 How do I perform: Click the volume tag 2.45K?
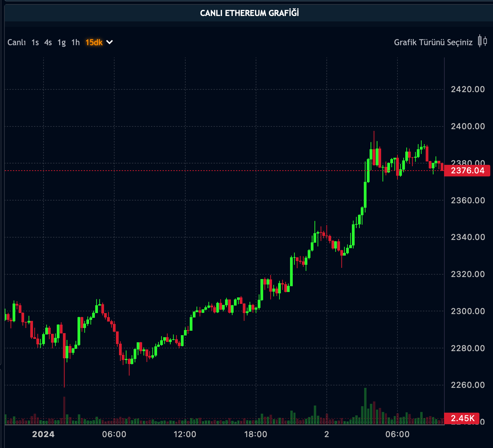462,418
